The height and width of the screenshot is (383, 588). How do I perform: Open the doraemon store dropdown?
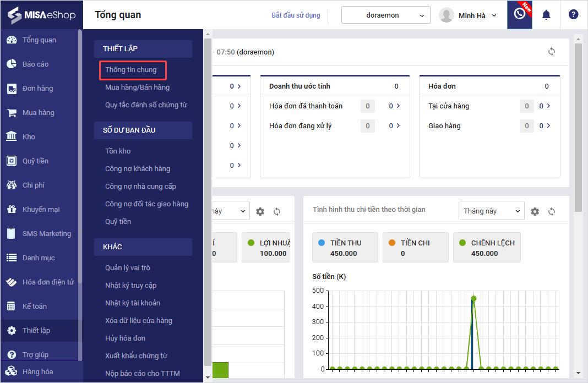click(x=385, y=15)
